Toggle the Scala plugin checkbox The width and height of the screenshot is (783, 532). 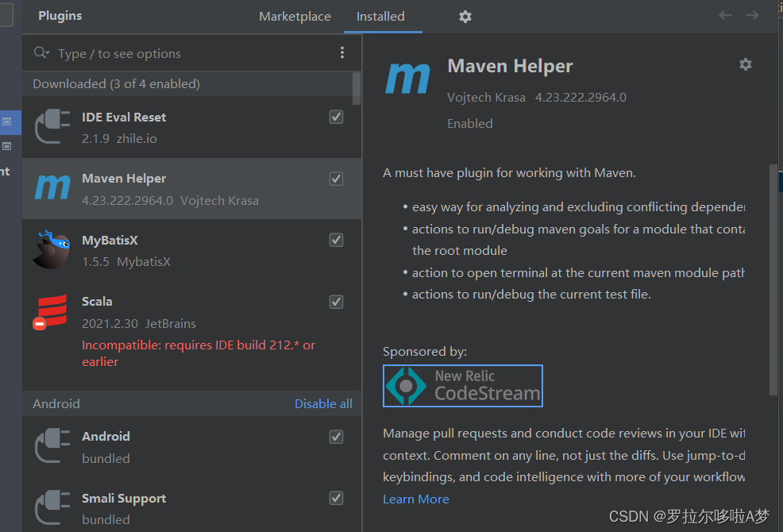point(336,302)
